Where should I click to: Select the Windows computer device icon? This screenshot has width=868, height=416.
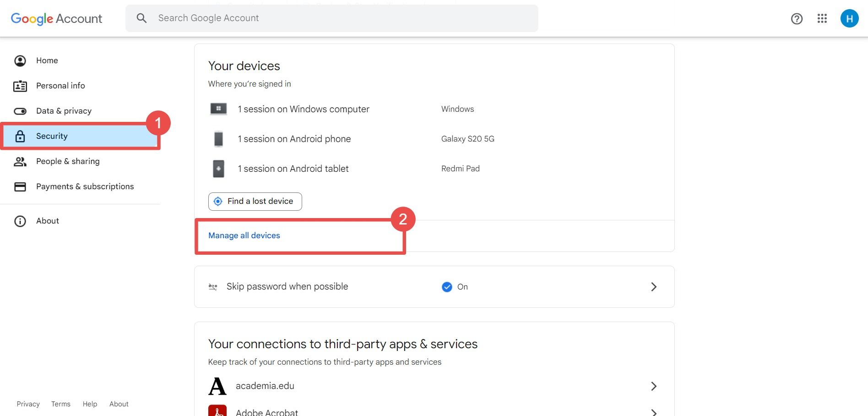pyautogui.click(x=218, y=109)
